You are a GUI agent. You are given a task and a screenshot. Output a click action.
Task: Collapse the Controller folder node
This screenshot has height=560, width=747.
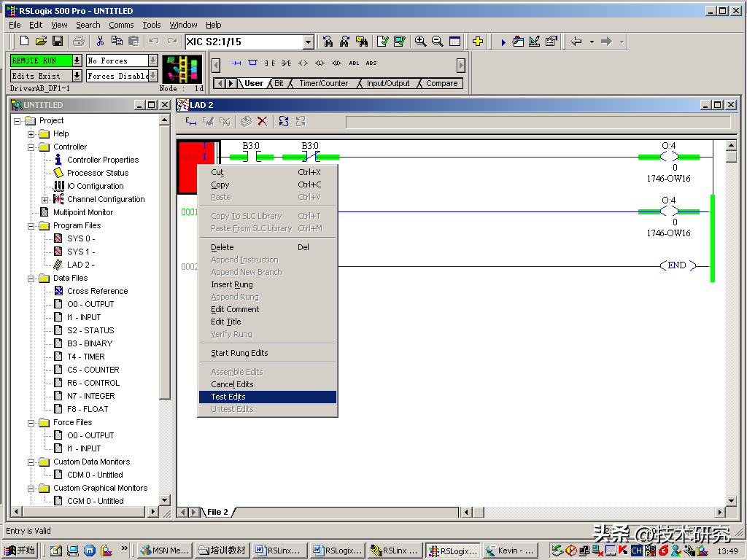pos(31,147)
